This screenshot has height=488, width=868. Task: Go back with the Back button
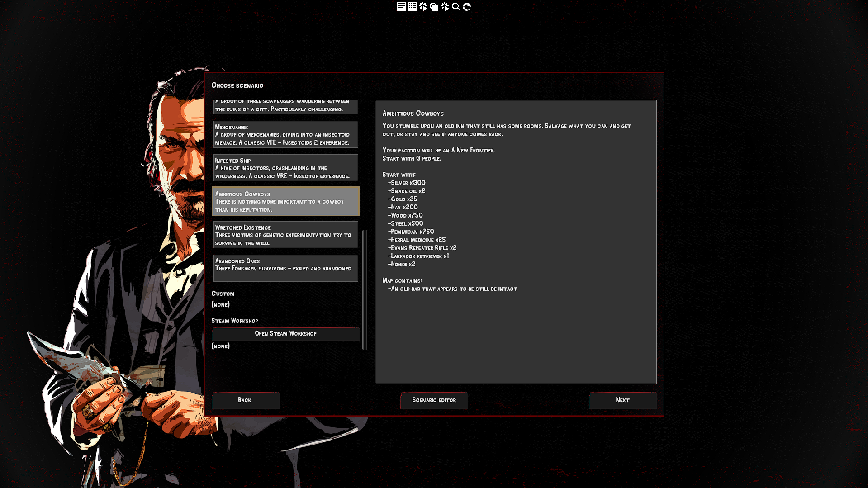246,400
